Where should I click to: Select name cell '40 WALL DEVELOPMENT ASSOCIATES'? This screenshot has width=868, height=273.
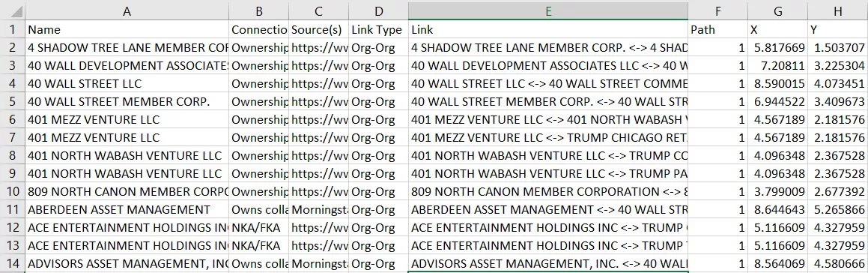pos(127,65)
